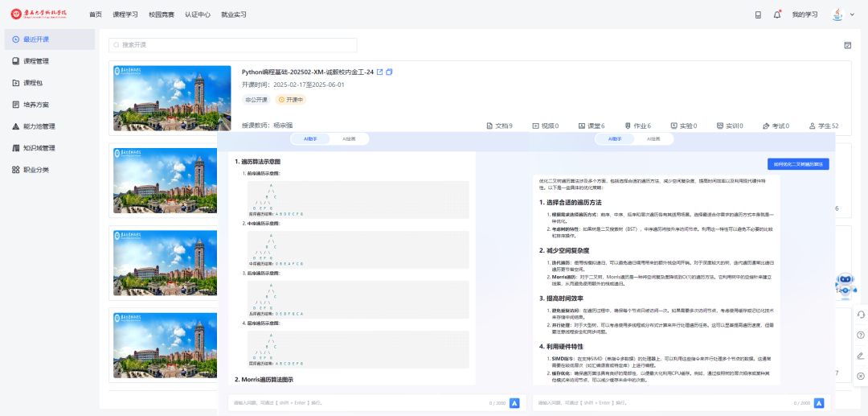868x416 pixels.
Task: Select 课程包 in the sidebar
Action: pyautogui.click(x=50, y=83)
